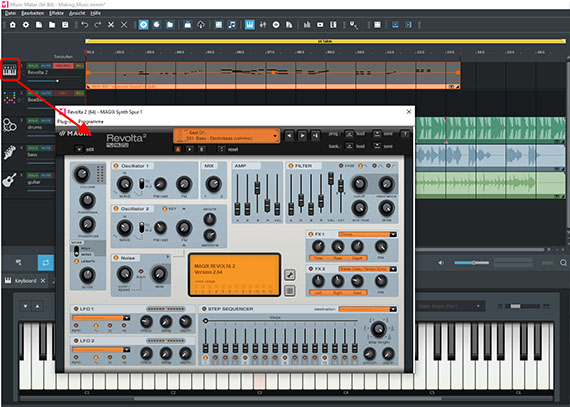Click the grid view icon in toolbar
The image size is (570, 407).
coord(377,25)
